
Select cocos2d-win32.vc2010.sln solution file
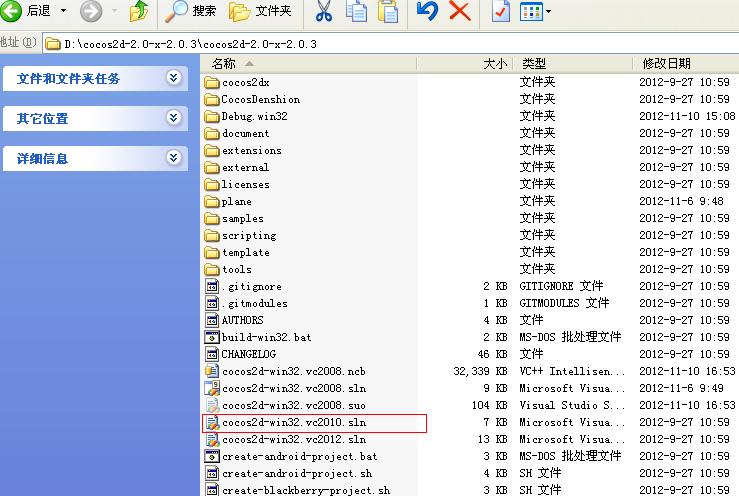pyautogui.click(x=285, y=422)
